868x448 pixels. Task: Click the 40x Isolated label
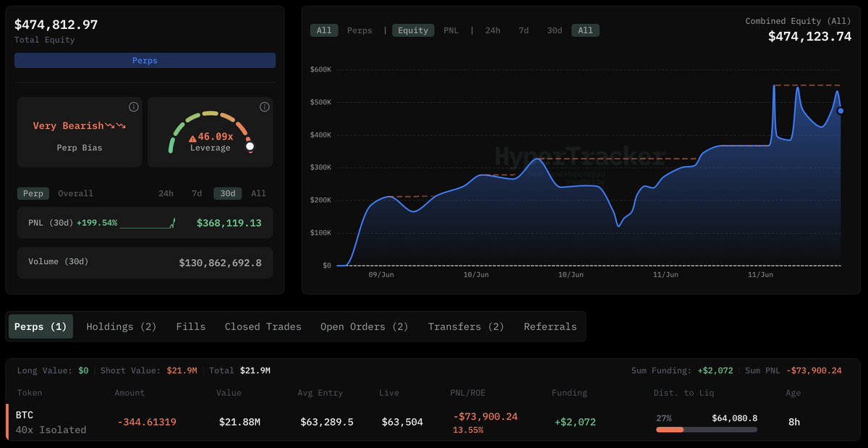[51, 430]
